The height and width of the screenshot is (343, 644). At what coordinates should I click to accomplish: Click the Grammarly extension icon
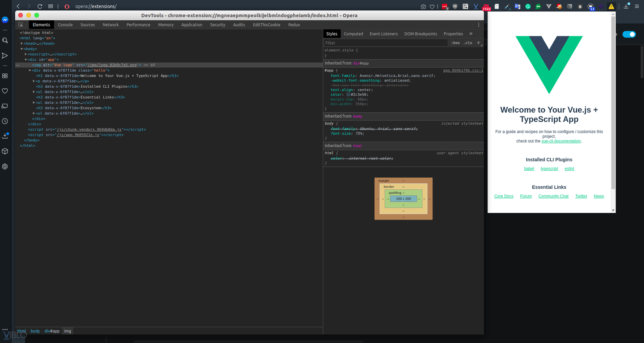tap(528, 7)
